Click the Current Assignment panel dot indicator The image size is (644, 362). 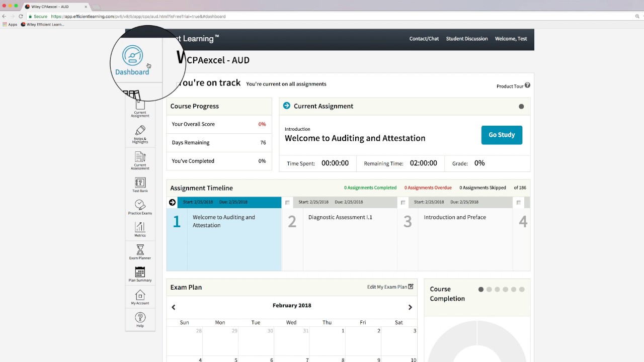click(521, 106)
